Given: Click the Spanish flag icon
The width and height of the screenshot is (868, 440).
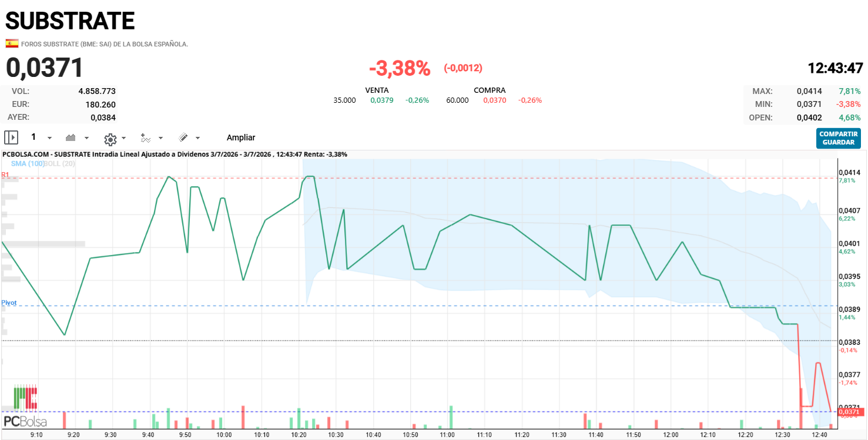Looking at the screenshot, I should [x=12, y=43].
